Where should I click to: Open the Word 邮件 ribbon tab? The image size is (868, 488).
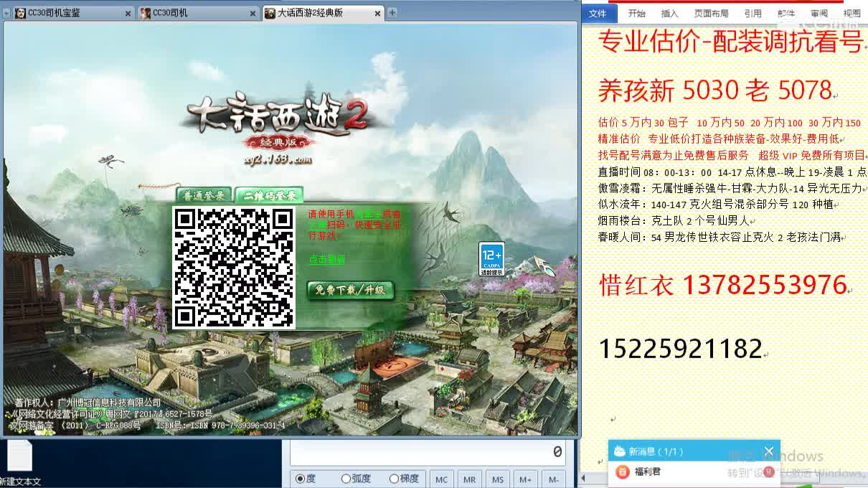(x=786, y=13)
